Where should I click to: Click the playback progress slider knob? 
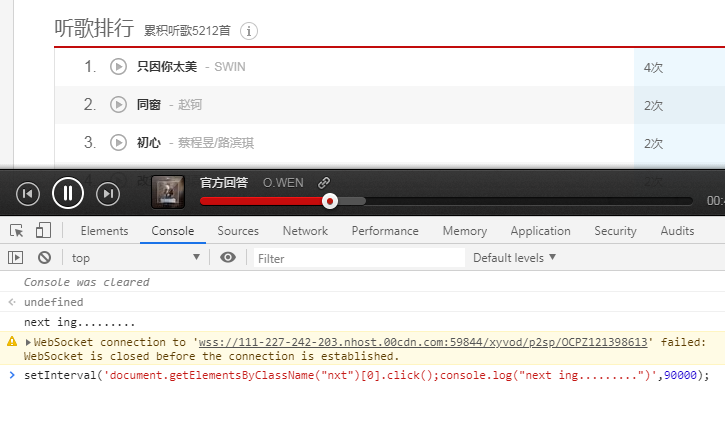coord(330,201)
